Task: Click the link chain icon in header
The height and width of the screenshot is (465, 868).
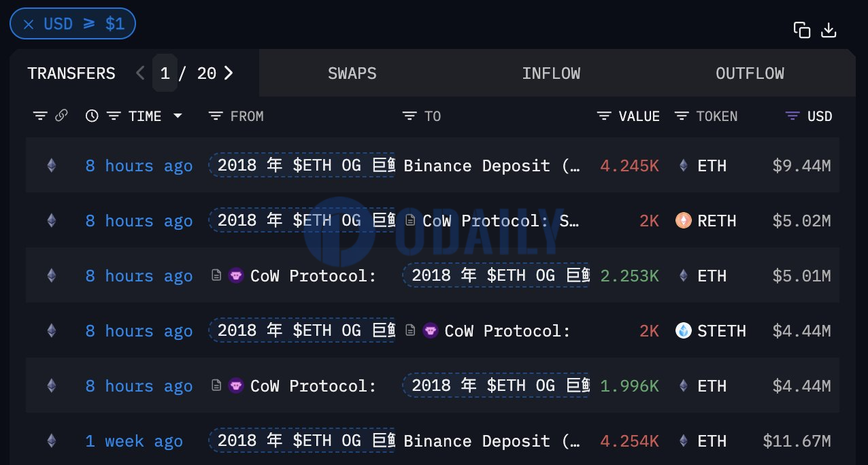Action: [x=61, y=116]
